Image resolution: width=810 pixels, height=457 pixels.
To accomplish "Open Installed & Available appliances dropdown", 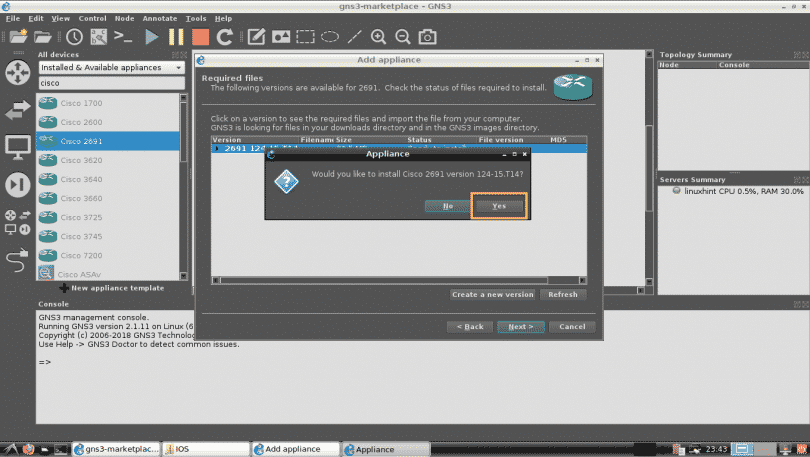I will pos(112,68).
